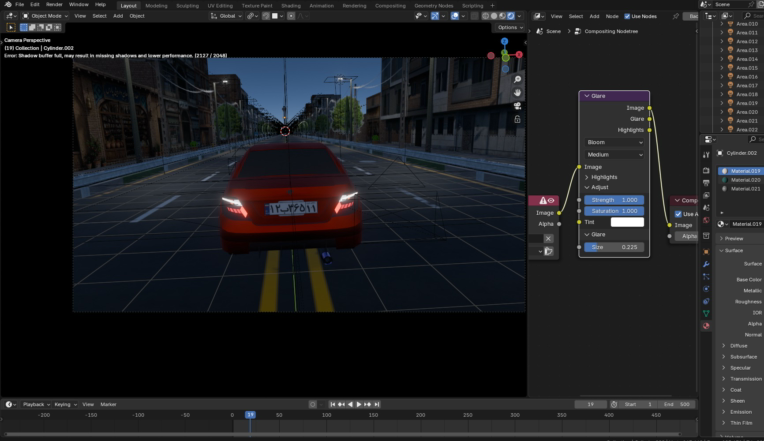Open the viewport Options dropdown
Image resolution: width=764 pixels, height=441 pixels.
click(510, 27)
